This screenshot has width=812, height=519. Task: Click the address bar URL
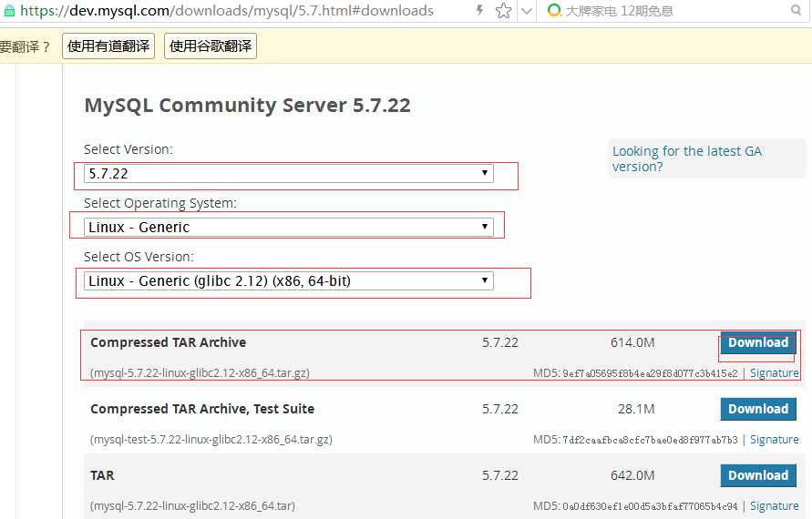click(226, 10)
